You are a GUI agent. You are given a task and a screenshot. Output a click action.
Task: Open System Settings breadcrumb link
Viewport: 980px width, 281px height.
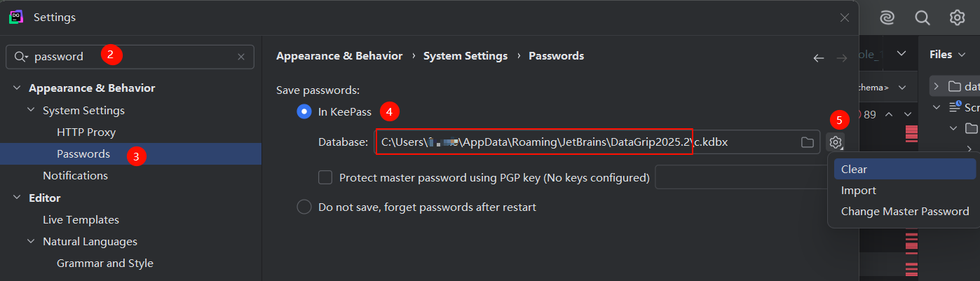pos(465,55)
